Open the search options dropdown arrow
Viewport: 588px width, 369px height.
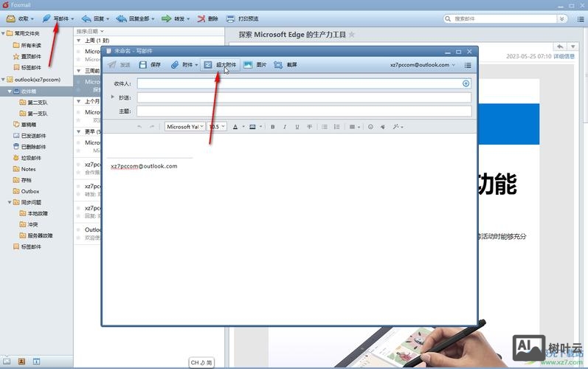561,18
